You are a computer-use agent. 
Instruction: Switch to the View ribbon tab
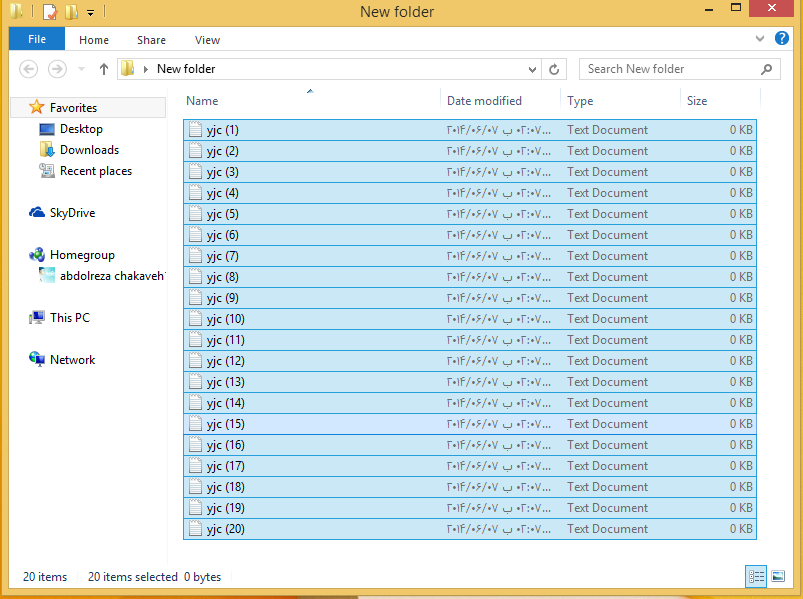(207, 40)
